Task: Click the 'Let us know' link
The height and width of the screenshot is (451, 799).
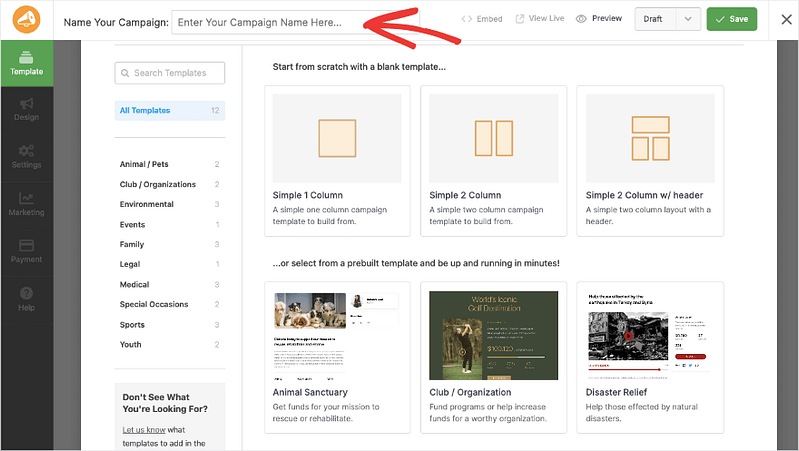Action: pos(142,430)
